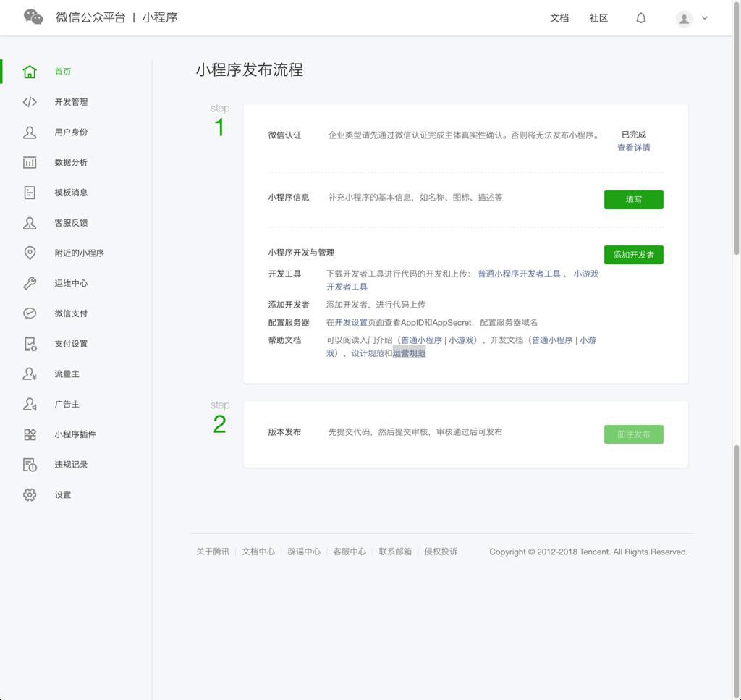Go to 首页 in the sidebar

pos(63,72)
